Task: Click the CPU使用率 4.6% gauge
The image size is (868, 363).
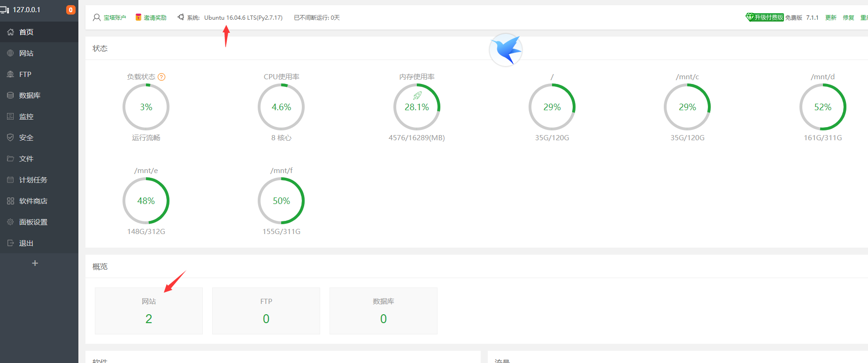Action: click(281, 107)
